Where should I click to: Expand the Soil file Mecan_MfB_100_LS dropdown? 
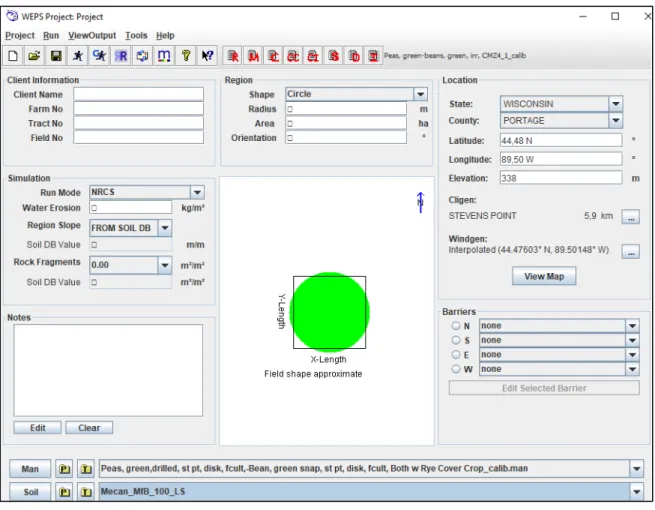coord(637,492)
